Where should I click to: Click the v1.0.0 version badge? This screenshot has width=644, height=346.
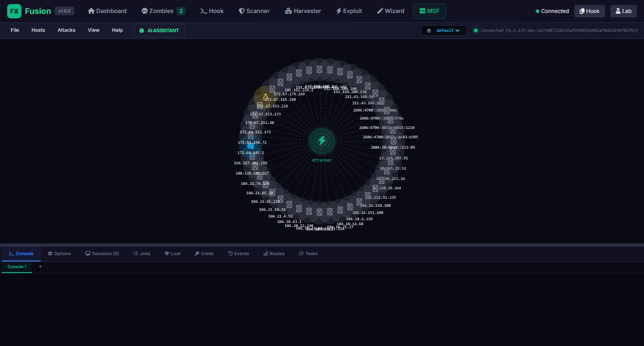(x=64, y=11)
